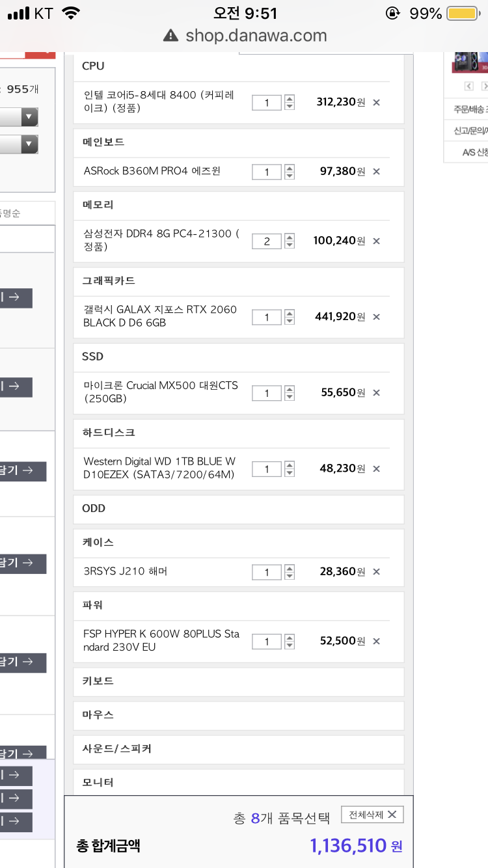Remove the ASRock B360M PRO4 motherboard
The image size is (488, 868).
(376, 172)
